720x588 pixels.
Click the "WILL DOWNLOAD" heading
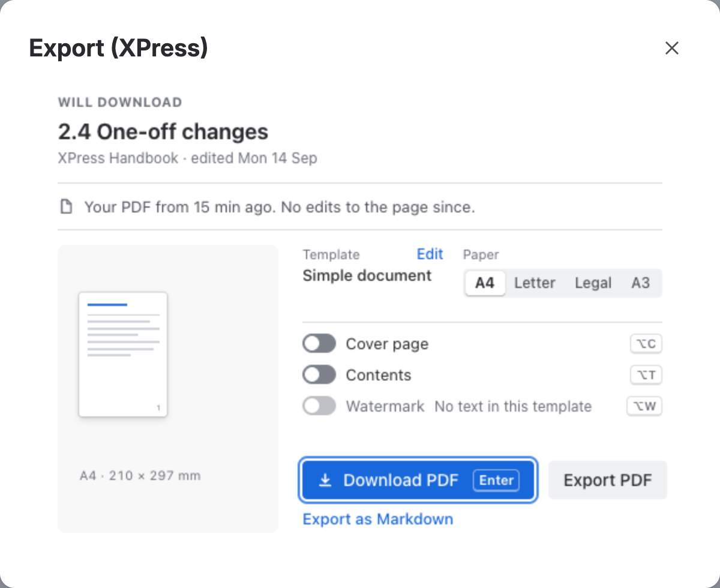point(120,103)
